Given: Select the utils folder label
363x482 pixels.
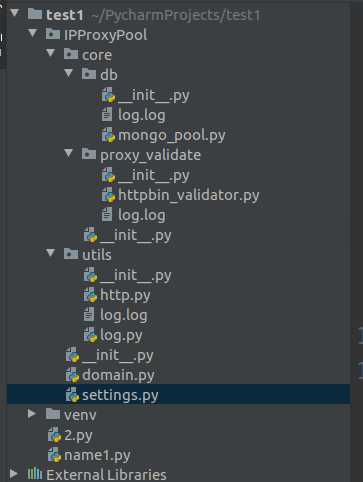Looking at the screenshot, I should point(97,255).
